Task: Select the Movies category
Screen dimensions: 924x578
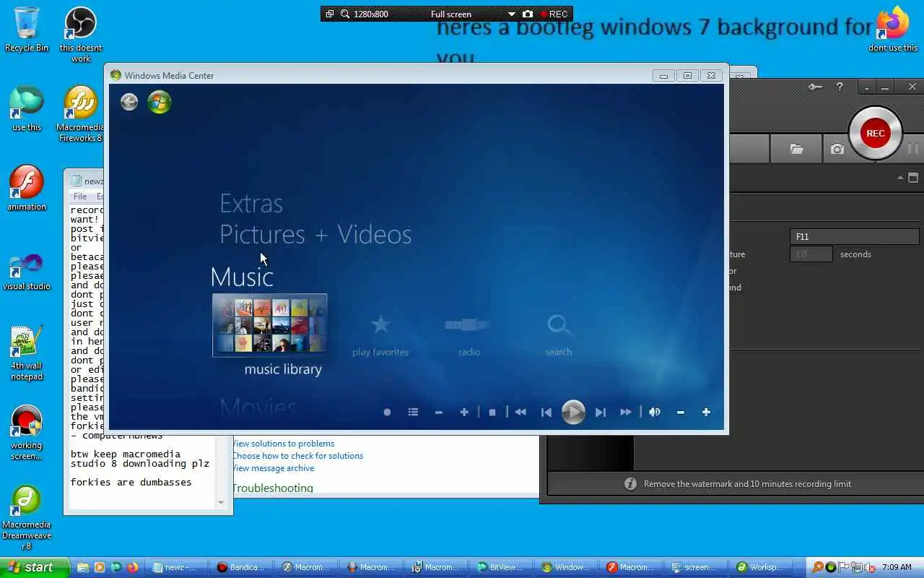Action: pos(258,407)
